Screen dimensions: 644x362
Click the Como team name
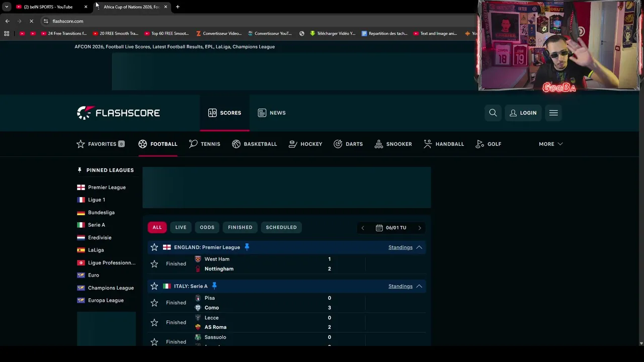pos(211,308)
